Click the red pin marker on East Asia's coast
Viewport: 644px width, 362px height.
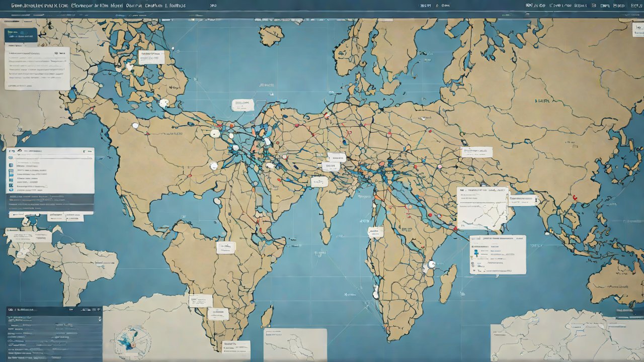point(575,197)
